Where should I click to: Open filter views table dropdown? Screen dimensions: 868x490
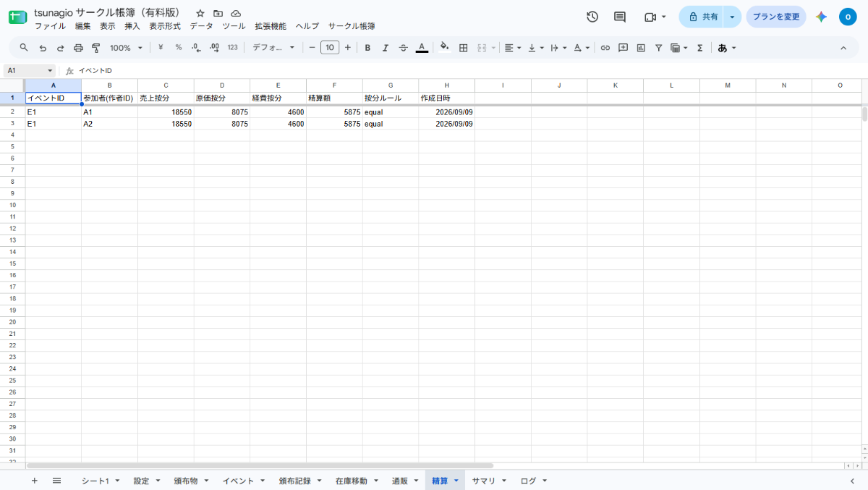(679, 48)
